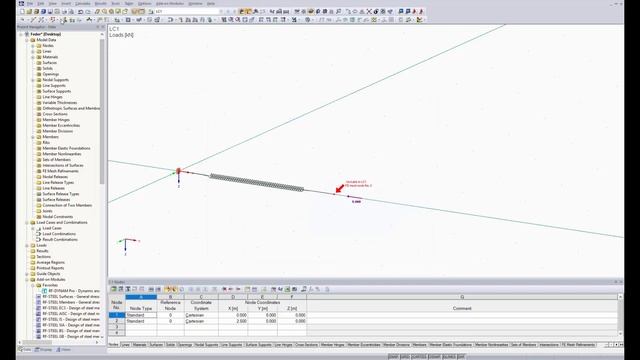Open the Calculate menu
Screen dimensions: 640x360
(x=82, y=4)
